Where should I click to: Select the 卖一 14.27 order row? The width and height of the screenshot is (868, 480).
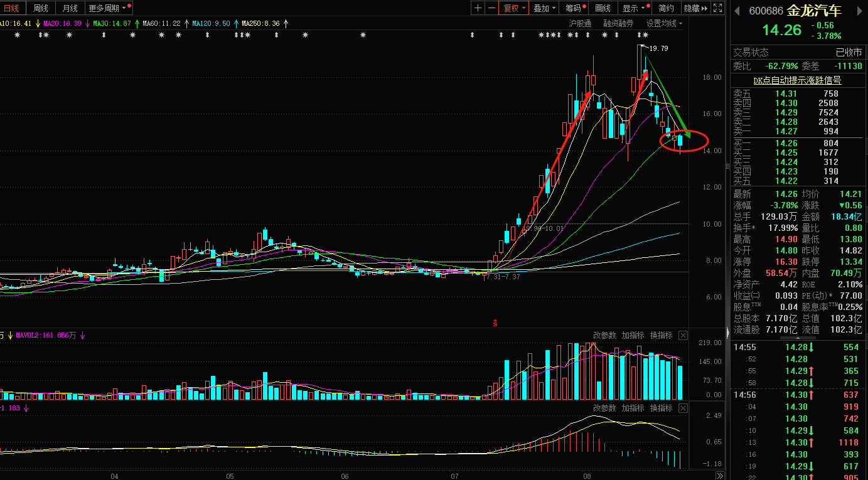pos(797,131)
